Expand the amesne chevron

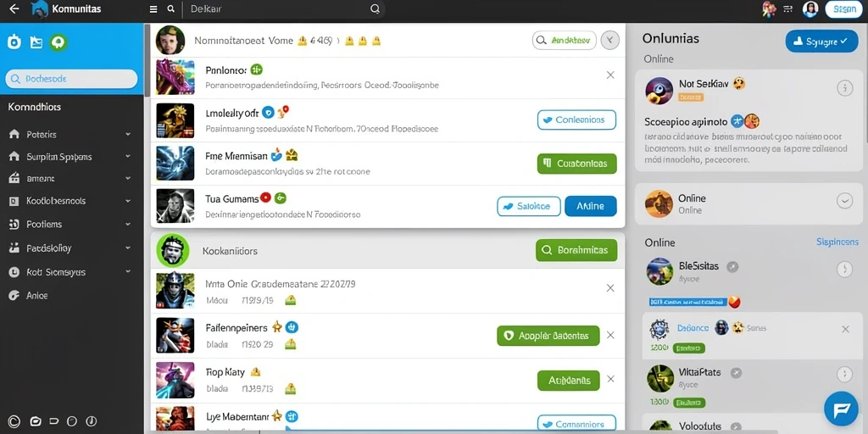coord(128,179)
